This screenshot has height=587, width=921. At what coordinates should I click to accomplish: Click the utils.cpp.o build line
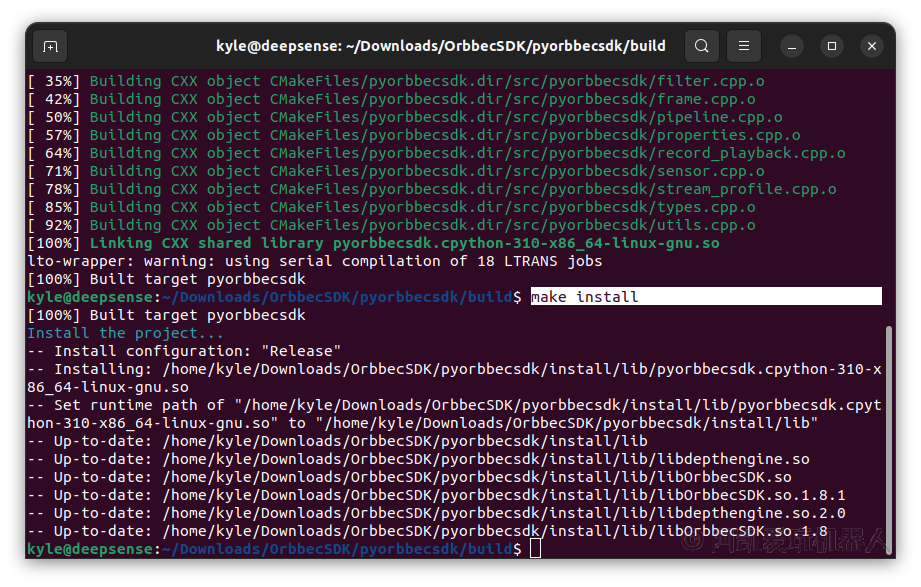tap(391, 225)
